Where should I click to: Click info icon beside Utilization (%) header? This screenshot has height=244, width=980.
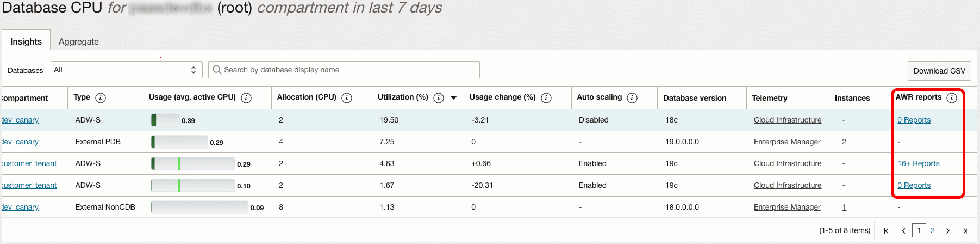(439, 98)
